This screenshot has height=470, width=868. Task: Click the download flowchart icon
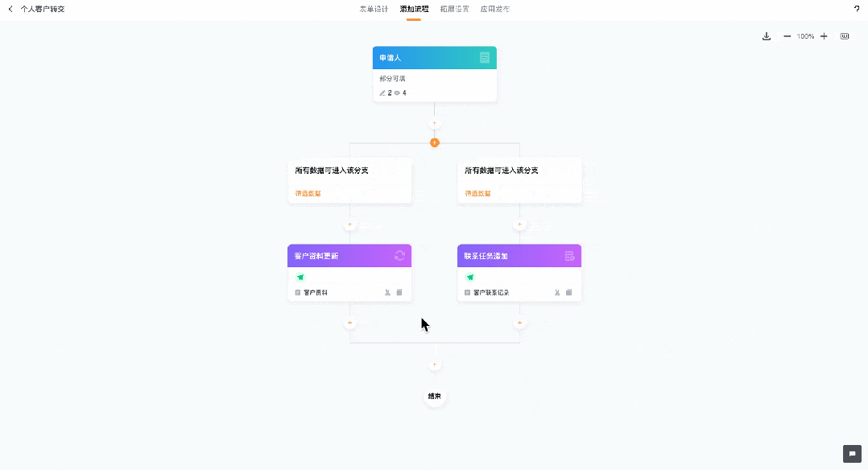pos(767,36)
